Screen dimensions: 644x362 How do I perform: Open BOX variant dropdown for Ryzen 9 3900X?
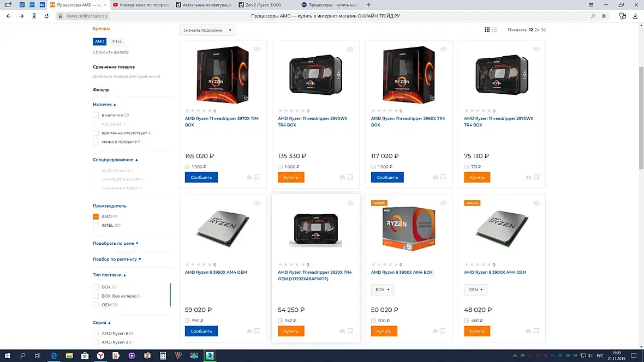[x=383, y=290]
